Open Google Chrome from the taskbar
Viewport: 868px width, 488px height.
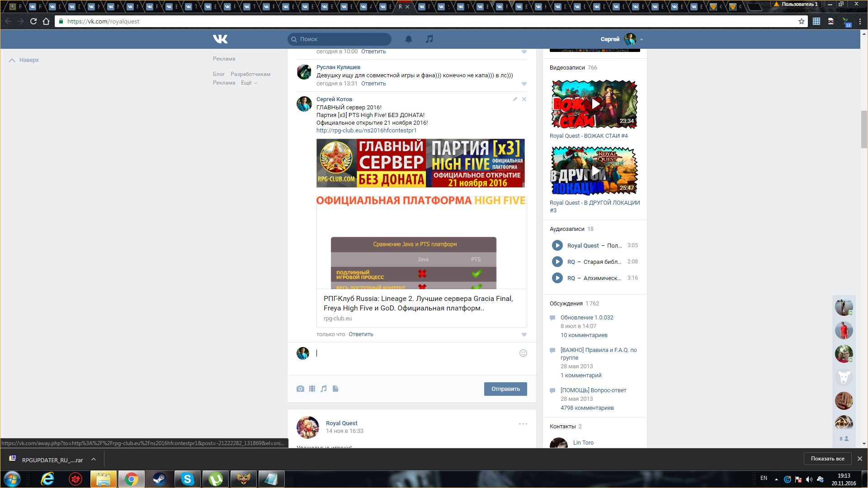point(131,479)
